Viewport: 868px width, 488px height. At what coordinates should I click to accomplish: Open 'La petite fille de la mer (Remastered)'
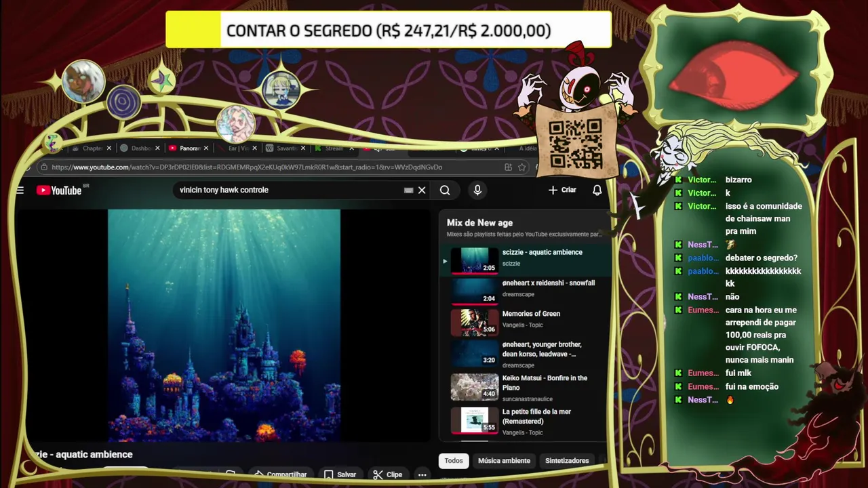click(x=526, y=420)
